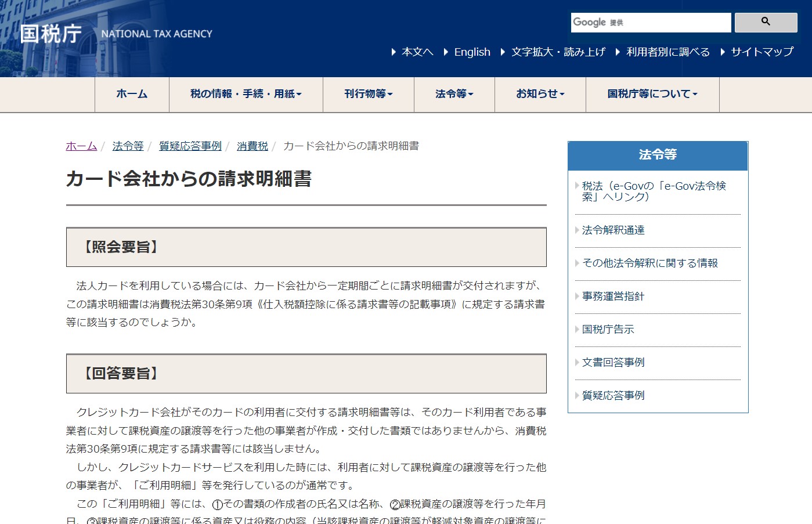Viewport: 812px width, 524px height.
Task: Open 国税庁等について dropdown menu
Action: coord(652,94)
